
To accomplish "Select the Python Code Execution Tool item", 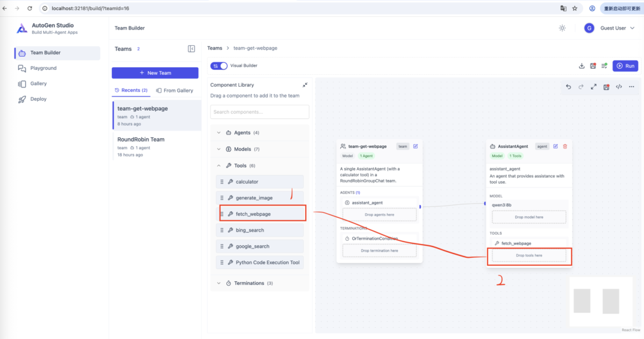I will click(260, 262).
